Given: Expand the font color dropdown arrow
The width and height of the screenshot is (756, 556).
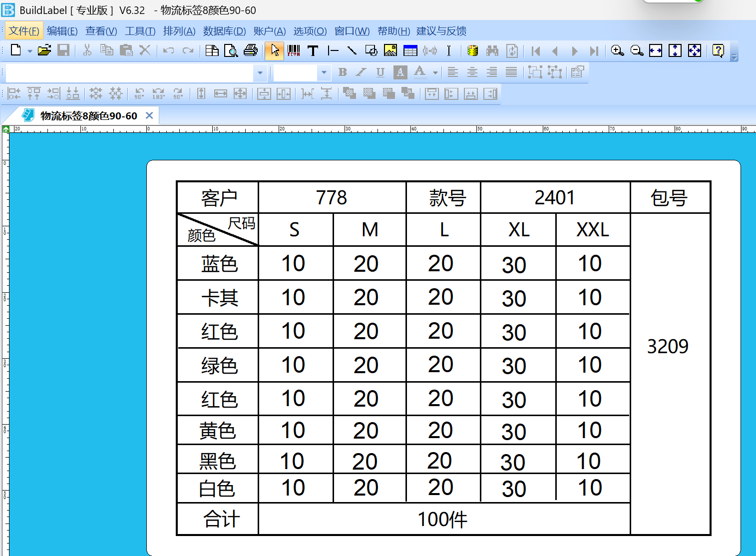Looking at the screenshot, I should pos(435,73).
